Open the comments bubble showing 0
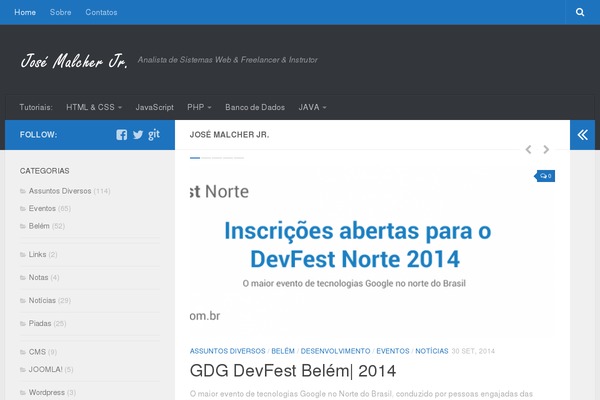The width and height of the screenshot is (600, 400). point(545,176)
